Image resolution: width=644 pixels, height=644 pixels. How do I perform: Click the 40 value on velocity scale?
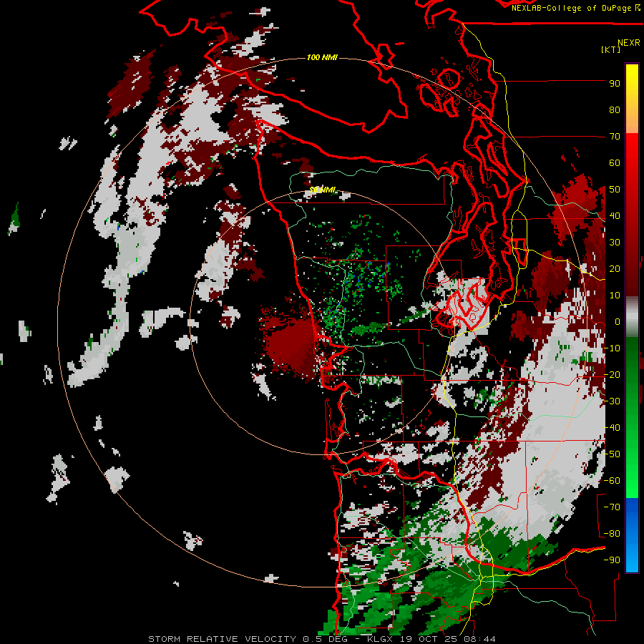click(x=615, y=216)
